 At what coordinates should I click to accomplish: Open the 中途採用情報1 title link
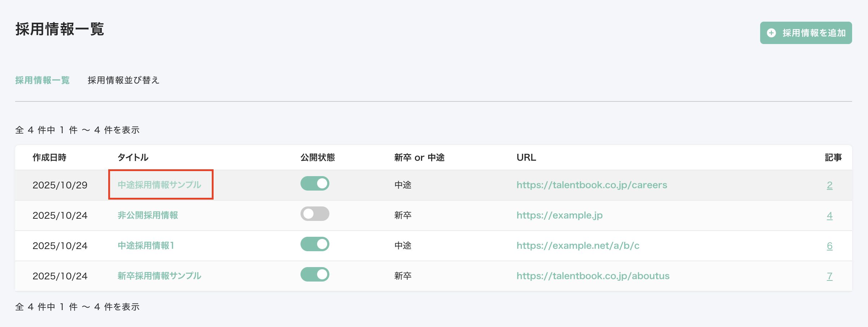coord(146,246)
